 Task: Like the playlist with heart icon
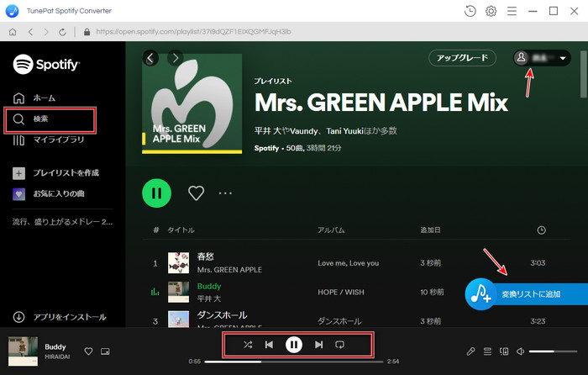tap(196, 193)
